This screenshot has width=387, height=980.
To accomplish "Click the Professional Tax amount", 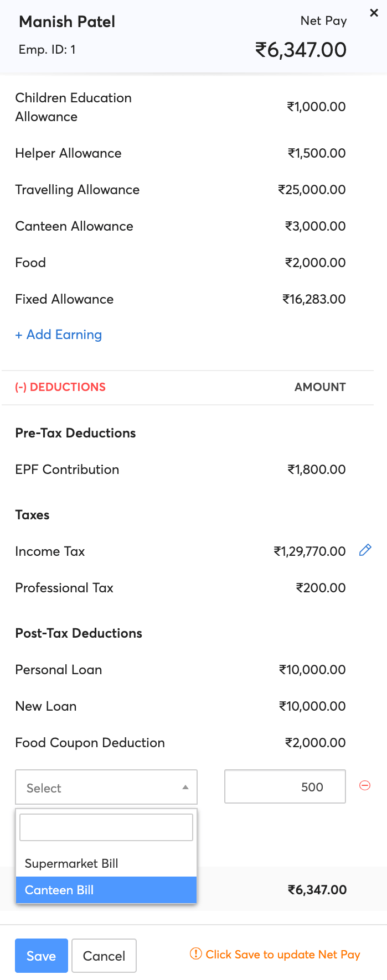I will 320,587.
